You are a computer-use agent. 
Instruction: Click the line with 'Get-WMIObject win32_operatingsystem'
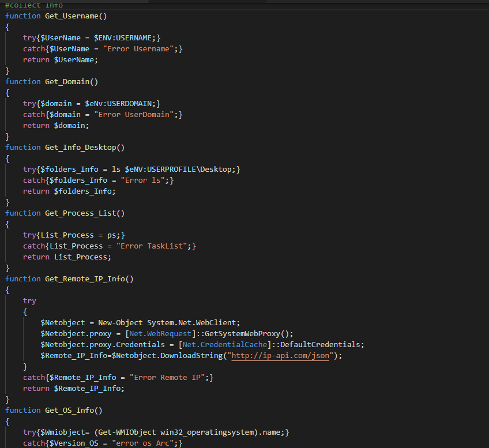(156, 432)
